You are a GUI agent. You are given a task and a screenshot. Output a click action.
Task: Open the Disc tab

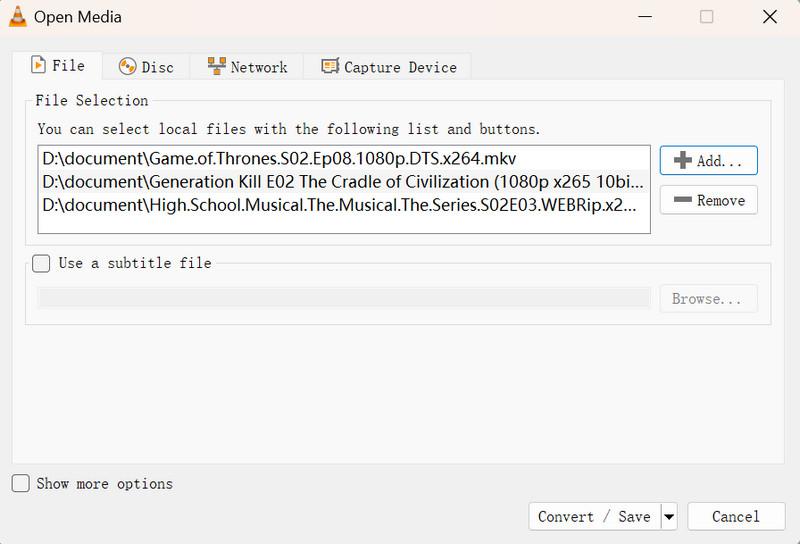tap(146, 67)
